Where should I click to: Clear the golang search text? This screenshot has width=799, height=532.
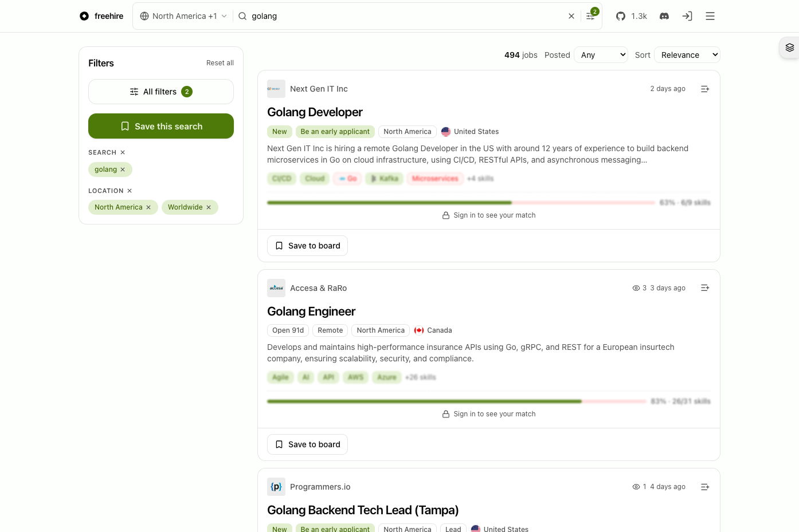coord(571,16)
